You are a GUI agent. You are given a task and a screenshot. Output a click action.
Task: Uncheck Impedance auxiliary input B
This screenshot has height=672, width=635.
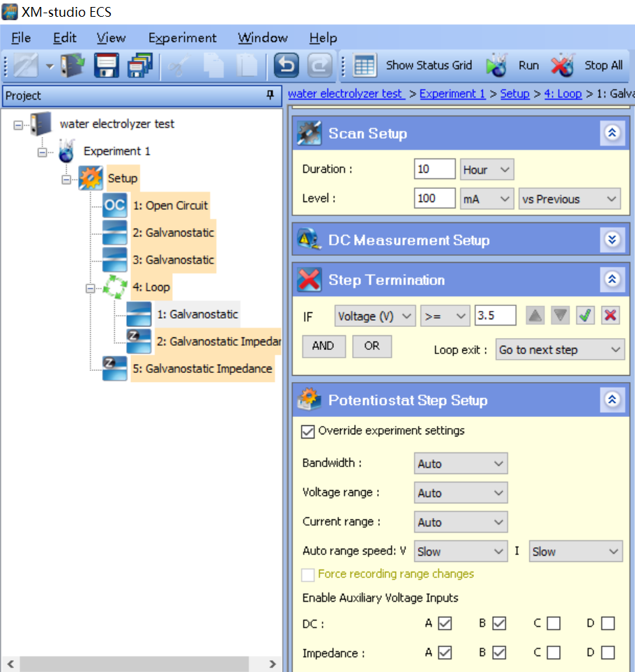click(x=499, y=652)
